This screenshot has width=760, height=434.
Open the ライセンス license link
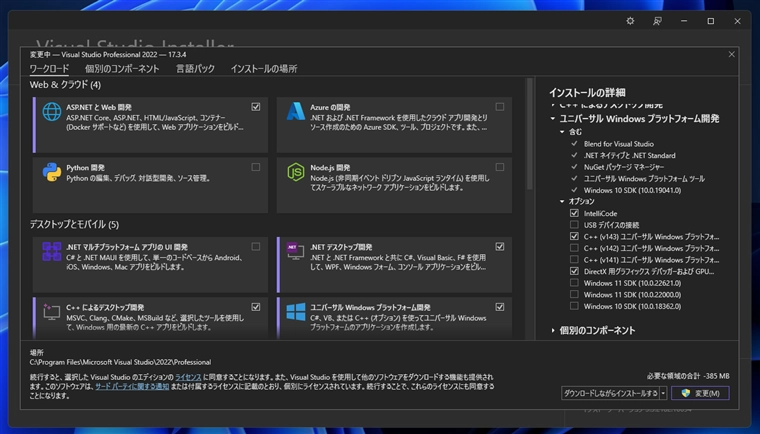pyautogui.click(x=188, y=377)
